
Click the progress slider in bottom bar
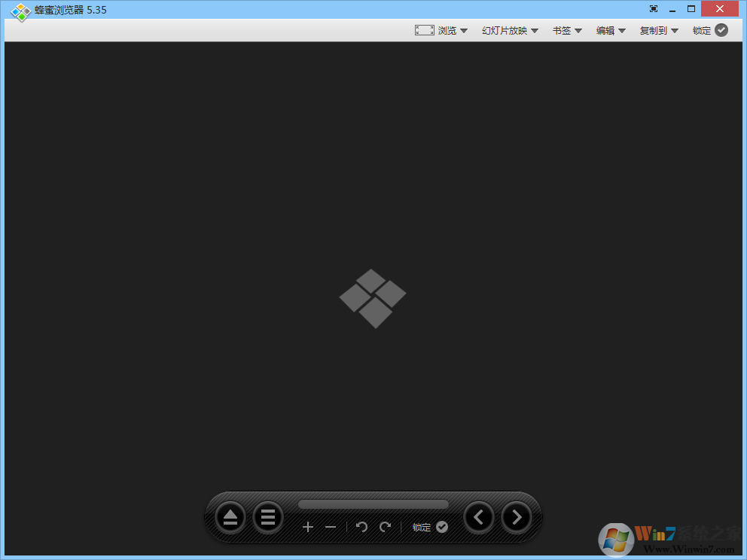click(373, 504)
